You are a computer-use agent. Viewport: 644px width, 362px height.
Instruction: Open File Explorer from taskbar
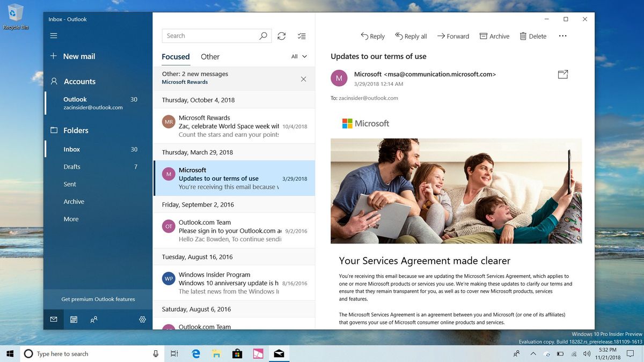pos(217,353)
